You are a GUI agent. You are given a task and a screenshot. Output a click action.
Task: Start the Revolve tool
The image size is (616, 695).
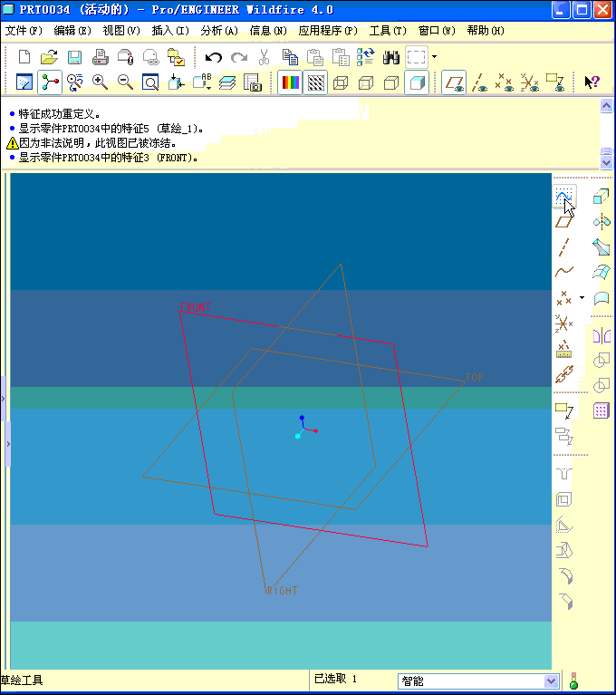pos(601,221)
